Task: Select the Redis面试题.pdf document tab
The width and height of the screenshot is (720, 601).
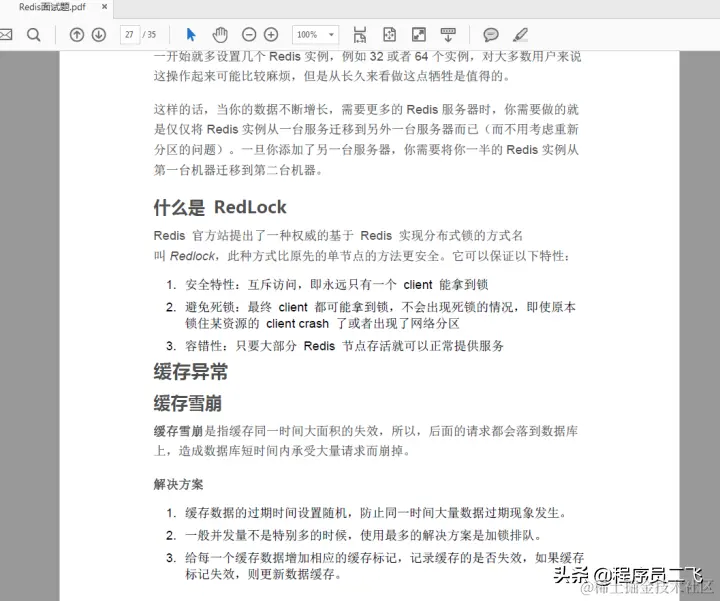Action: (x=52, y=7)
